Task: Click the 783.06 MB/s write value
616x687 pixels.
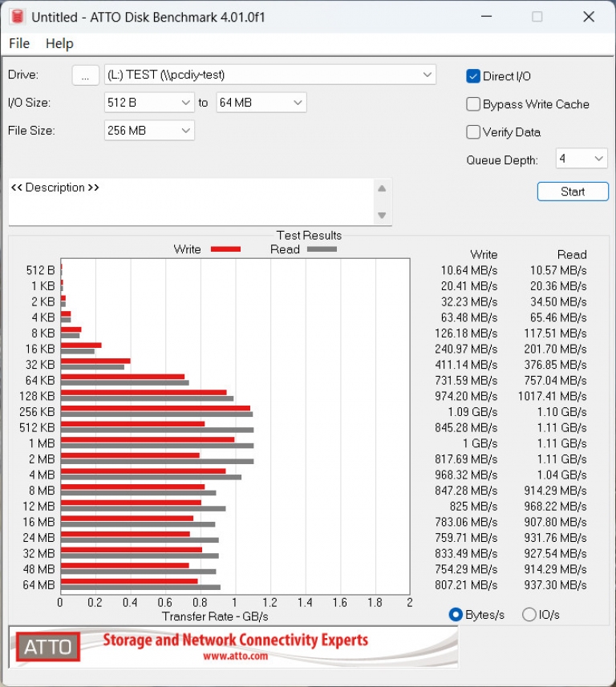Action: (x=466, y=522)
